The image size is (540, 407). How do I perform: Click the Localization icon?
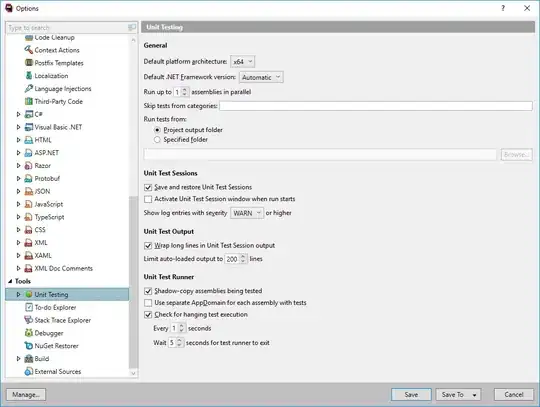tap(29, 75)
